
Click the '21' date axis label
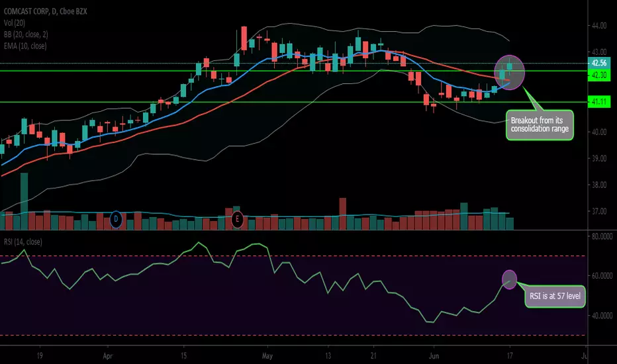pyautogui.click(x=373, y=356)
